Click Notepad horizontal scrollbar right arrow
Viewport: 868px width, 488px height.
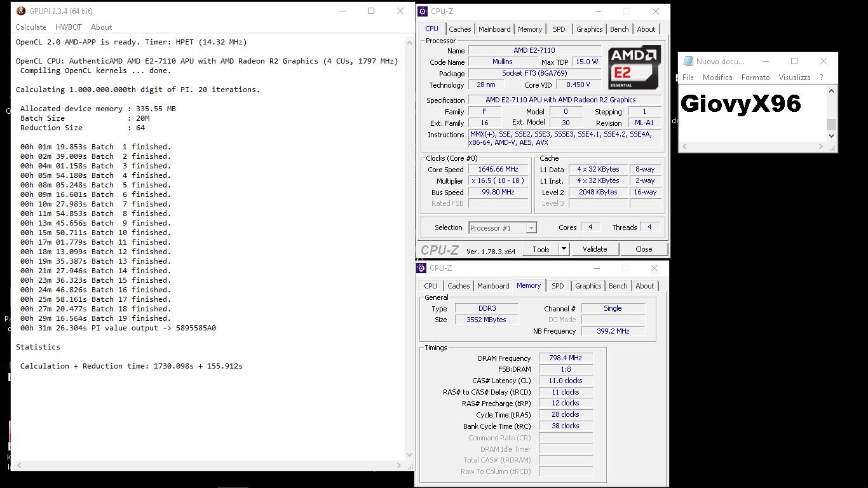click(820, 147)
